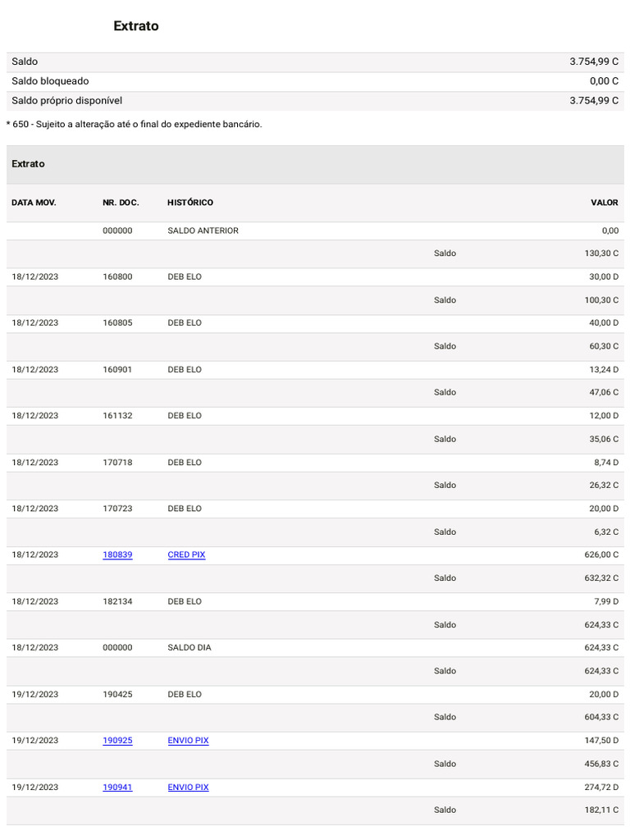The image size is (630, 840).
Task: Open document link 180839
Action: pyautogui.click(x=117, y=555)
